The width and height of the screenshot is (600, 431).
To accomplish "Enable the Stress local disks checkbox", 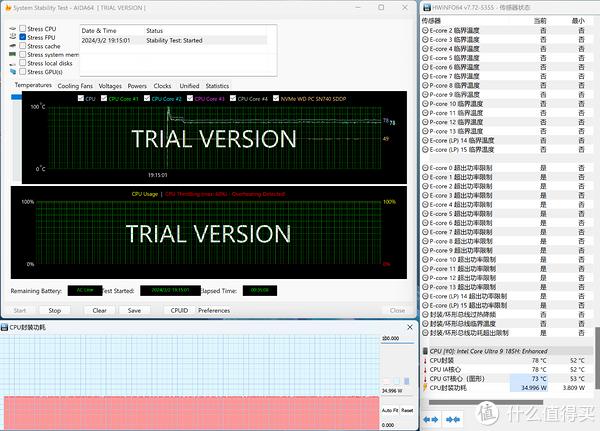I will (23, 63).
